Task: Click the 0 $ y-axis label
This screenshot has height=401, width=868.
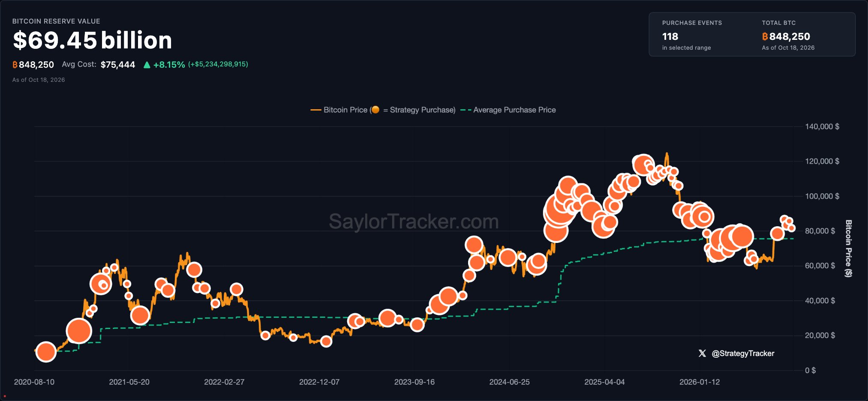Action: coord(811,370)
